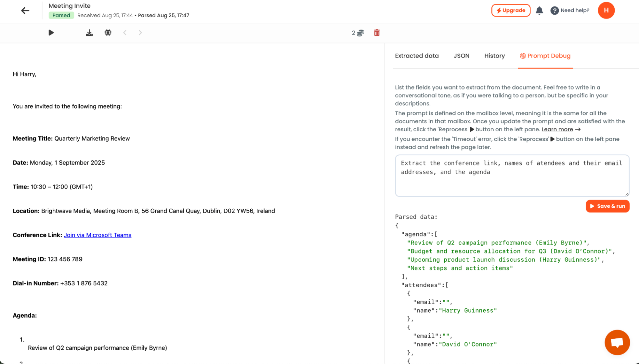Go to next document chevron

coord(140,33)
